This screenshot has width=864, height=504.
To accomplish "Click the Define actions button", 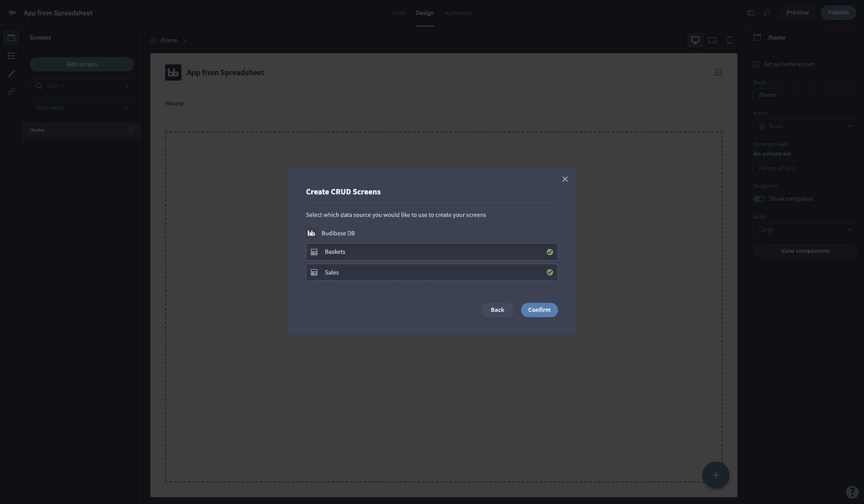I will coord(777,168).
